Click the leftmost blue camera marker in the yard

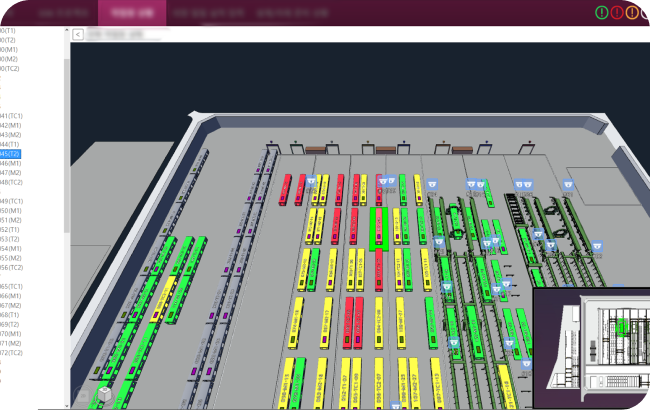click(311, 182)
